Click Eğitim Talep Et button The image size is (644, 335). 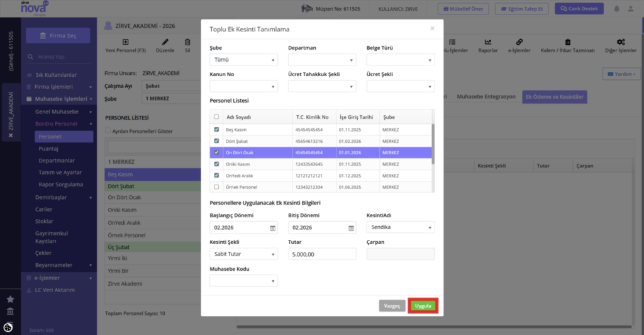point(521,9)
